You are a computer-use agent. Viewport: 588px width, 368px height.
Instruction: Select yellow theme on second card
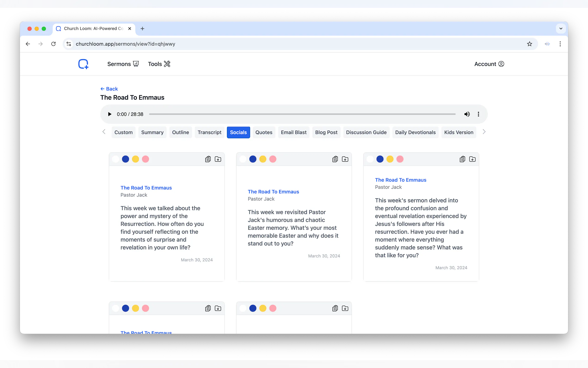pyautogui.click(x=263, y=159)
